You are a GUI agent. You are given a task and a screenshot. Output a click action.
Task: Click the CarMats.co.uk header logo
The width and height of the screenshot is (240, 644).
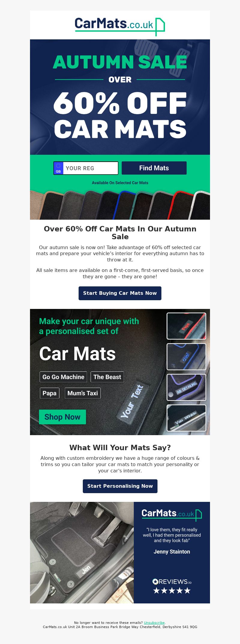pos(120,26)
